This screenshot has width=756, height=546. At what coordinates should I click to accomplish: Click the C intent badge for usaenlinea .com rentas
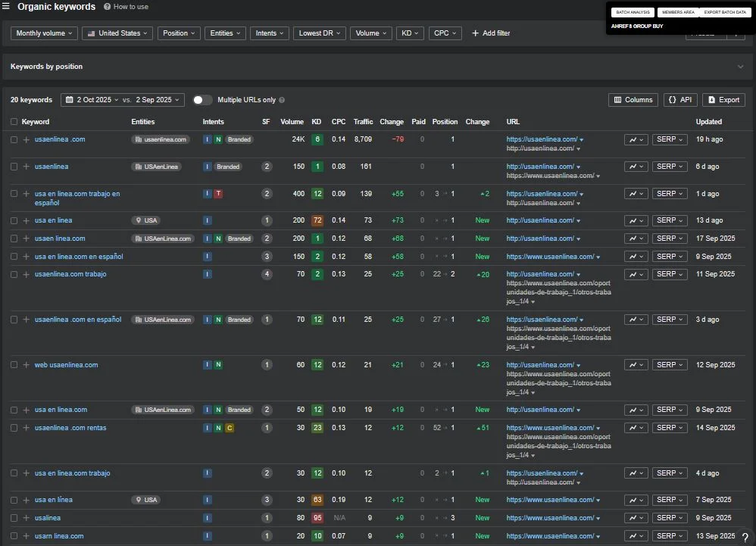point(230,427)
